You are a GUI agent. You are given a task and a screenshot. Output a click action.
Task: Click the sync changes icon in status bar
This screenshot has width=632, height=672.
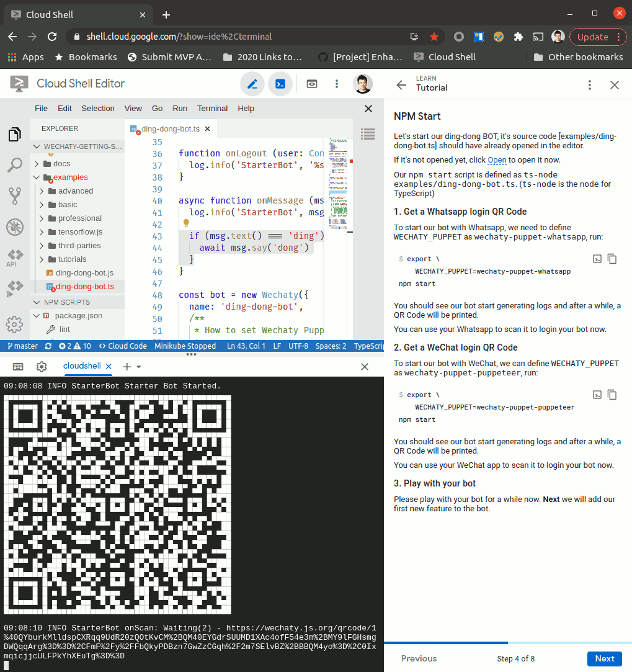[x=48, y=346]
